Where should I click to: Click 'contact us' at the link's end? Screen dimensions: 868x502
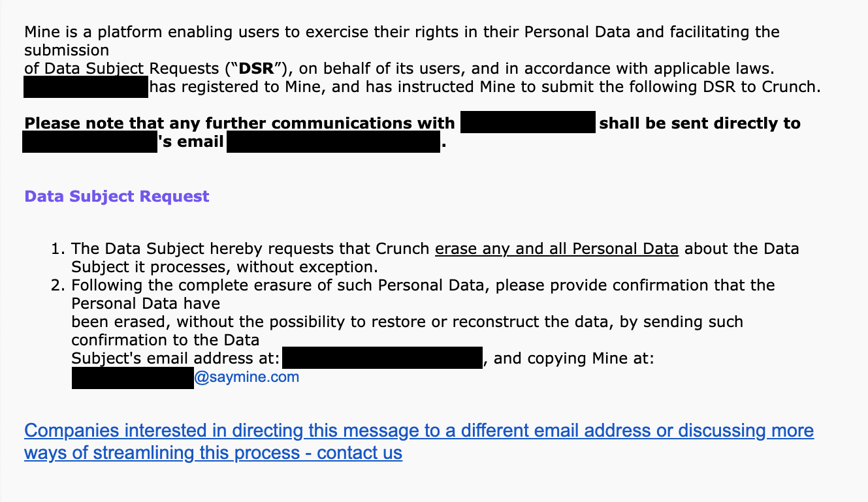(359, 453)
